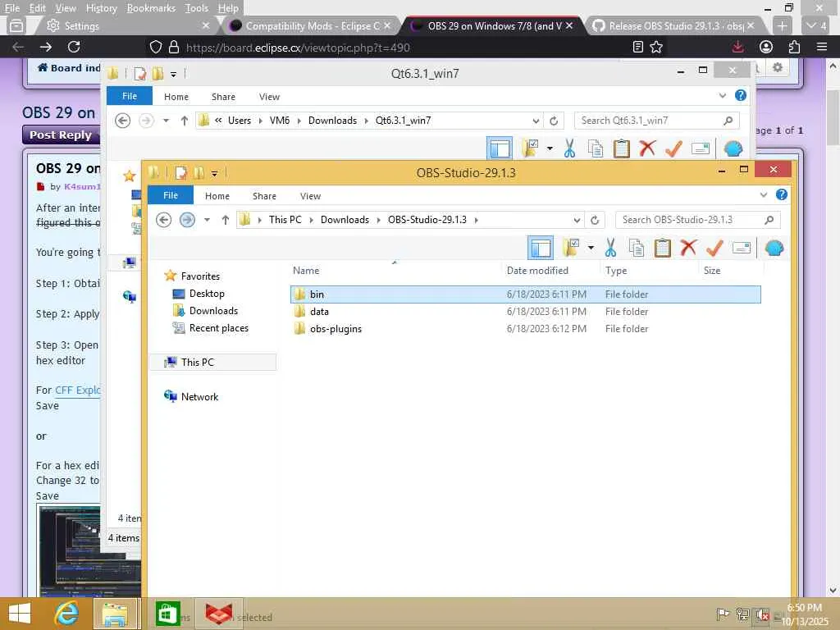The width and height of the screenshot is (840, 630).
Task: Open the browser Bookmarks menu
Action: (x=151, y=8)
